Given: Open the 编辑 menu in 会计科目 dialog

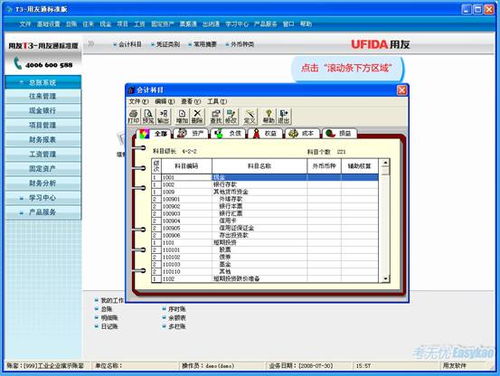Looking at the screenshot, I should pyautogui.click(x=165, y=101).
